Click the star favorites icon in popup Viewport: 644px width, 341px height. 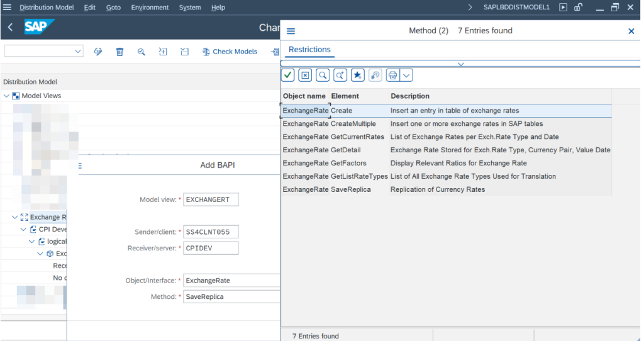[358, 75]
